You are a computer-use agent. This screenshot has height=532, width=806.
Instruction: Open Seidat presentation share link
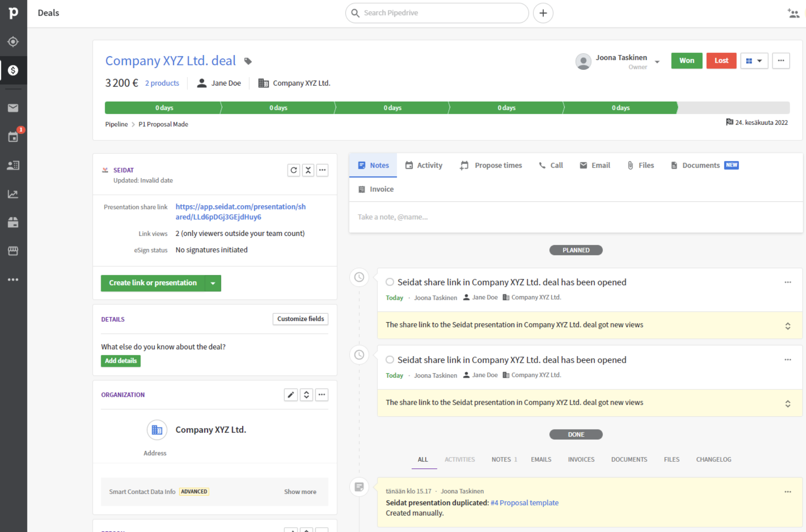[241, 212]
